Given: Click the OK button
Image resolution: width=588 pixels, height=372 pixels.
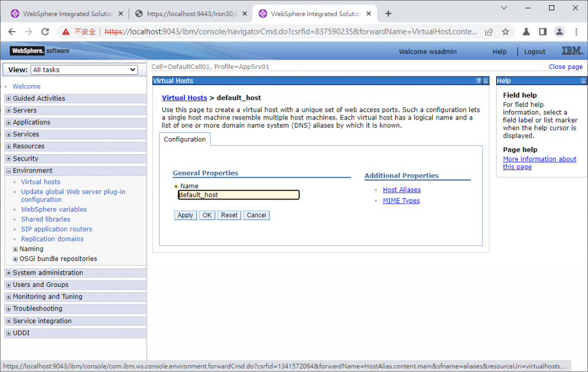Looking at the screenshot, I should coord(207,215).
